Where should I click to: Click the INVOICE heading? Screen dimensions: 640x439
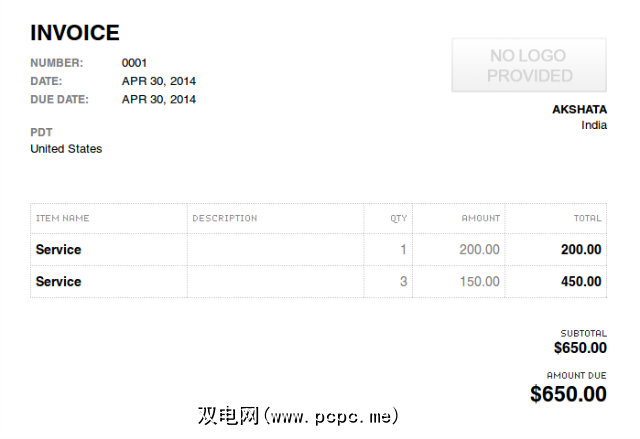click(75, 33)
